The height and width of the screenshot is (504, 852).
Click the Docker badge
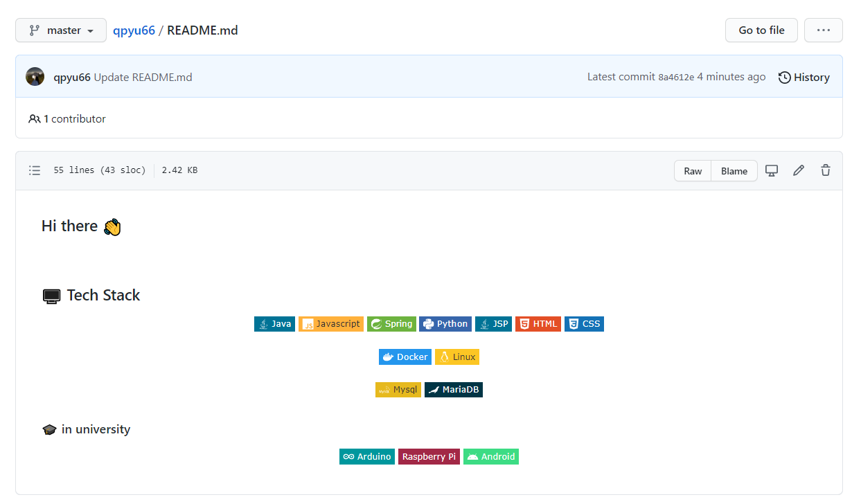click(x=405, y=357)
